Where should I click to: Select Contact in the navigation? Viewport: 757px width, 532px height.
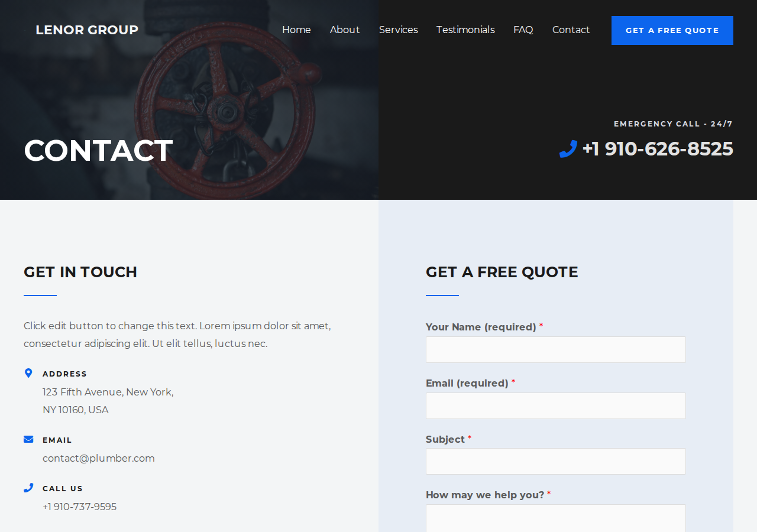[571, 30]
